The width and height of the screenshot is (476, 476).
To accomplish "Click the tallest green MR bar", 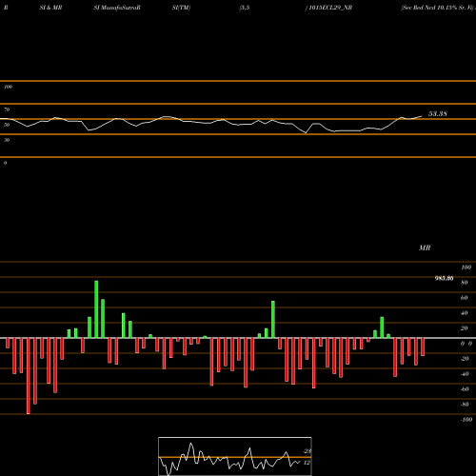I will pos(96,309).
